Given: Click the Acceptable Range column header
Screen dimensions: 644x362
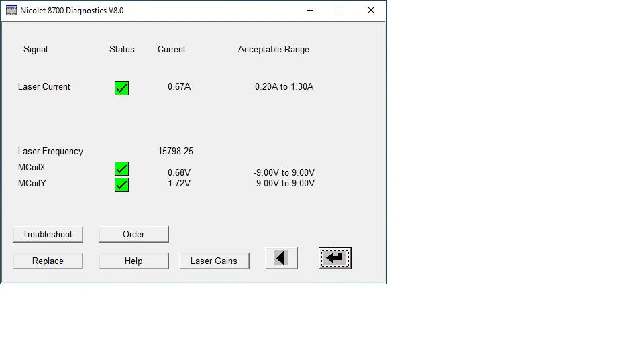Looking at the screenshot, I should (274, 50).
